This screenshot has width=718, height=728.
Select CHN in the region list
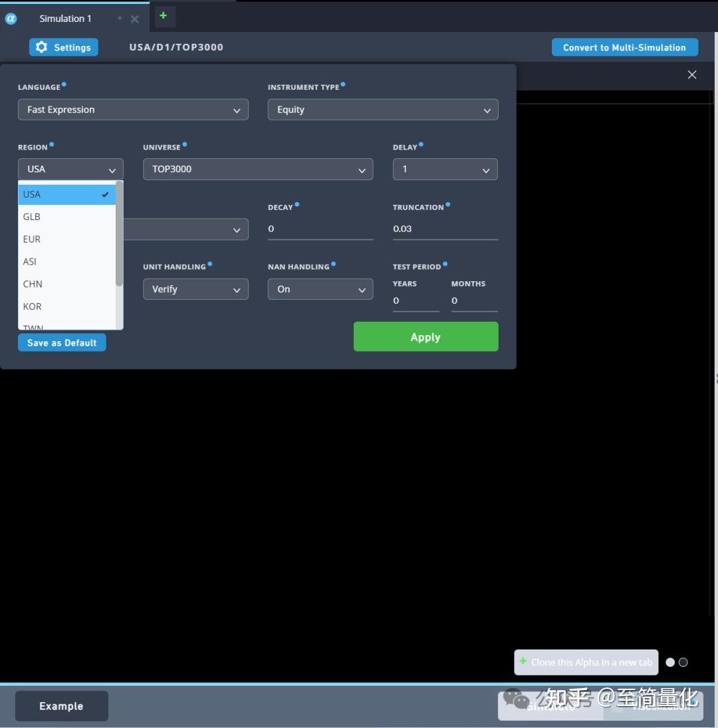click(x=67, y=284)
